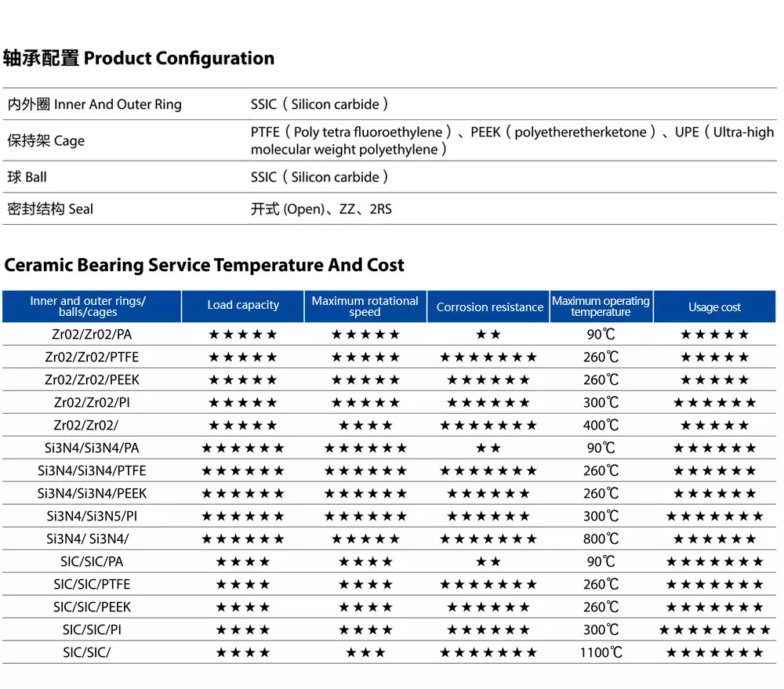Select the Usage cost column header

[x=714, y=307]
